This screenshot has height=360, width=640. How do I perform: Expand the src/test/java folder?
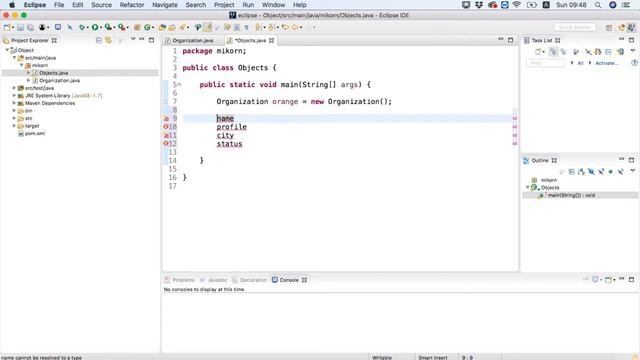pos(14,88)
